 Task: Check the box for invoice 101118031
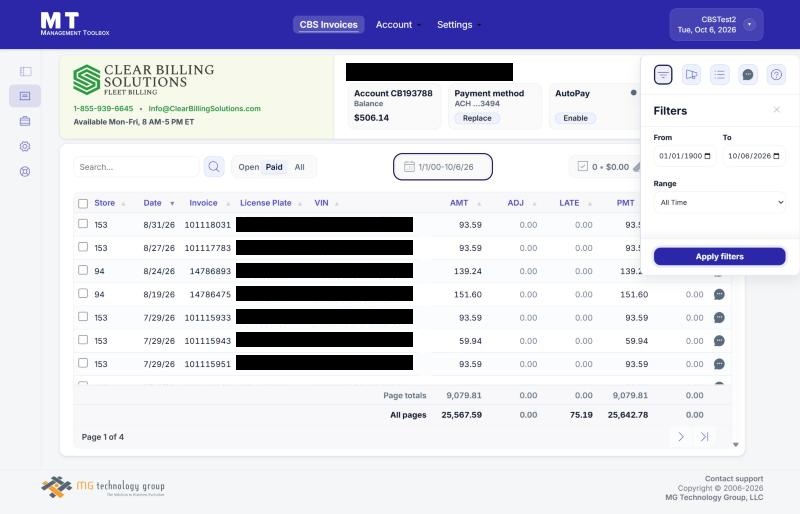83,224
